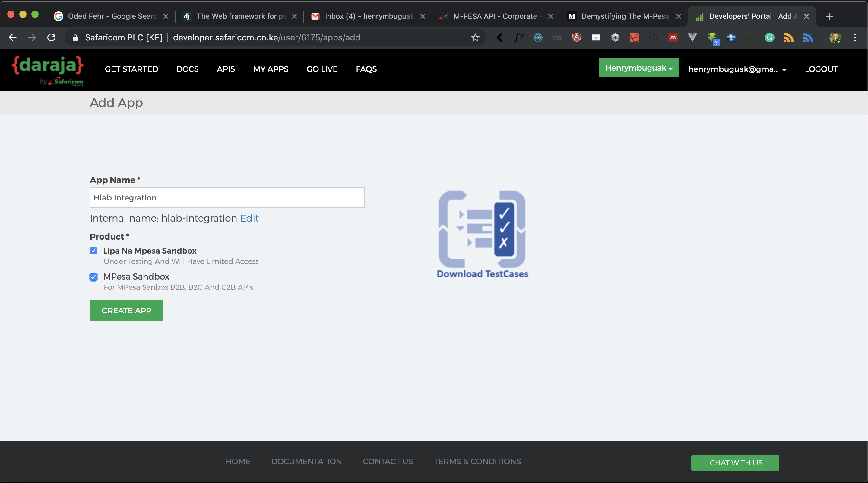Go to MY APPS page
This screenshot has width=868, height=483.
tap(271, 69)
